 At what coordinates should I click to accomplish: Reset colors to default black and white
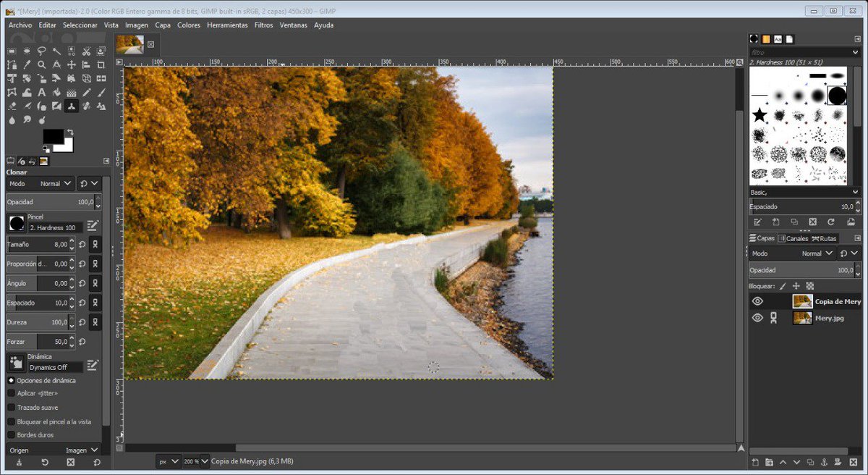[45, 149]
